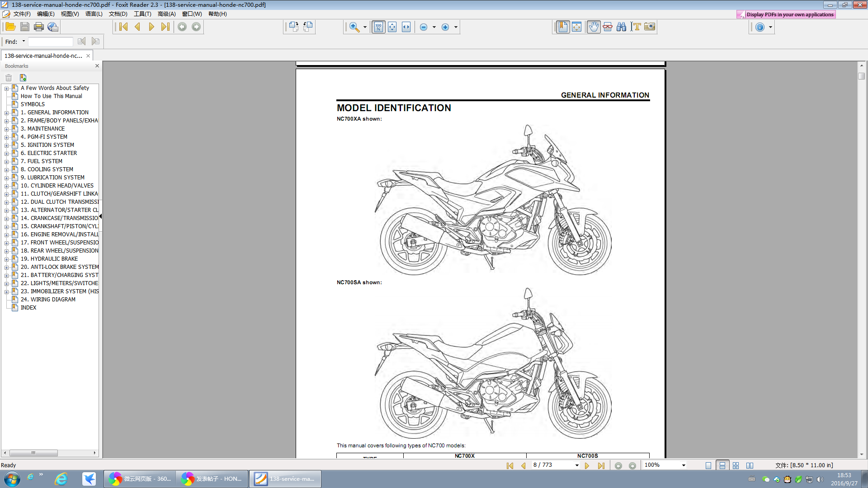
Task: Expand the 19. HYDRAULIC BRAKE bookmark
Action: pyautogui.click(x=7, y=259)
